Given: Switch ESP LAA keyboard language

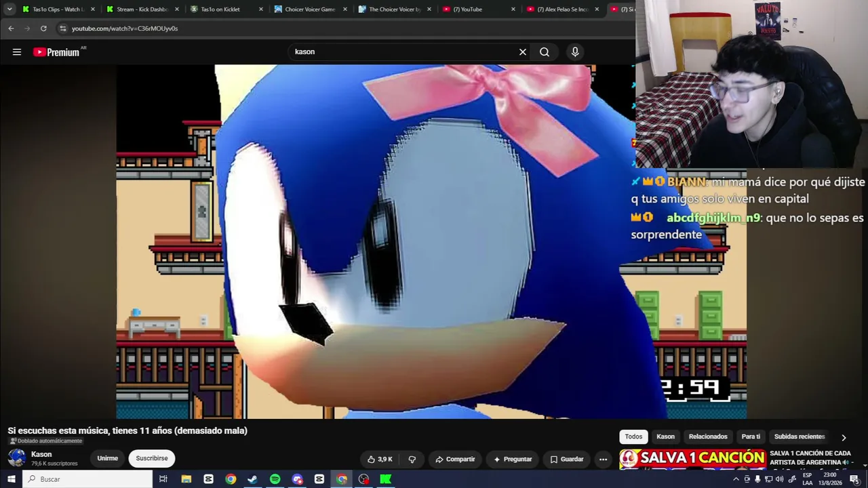Looking at the screenshot, I should [x=808, y=479].
